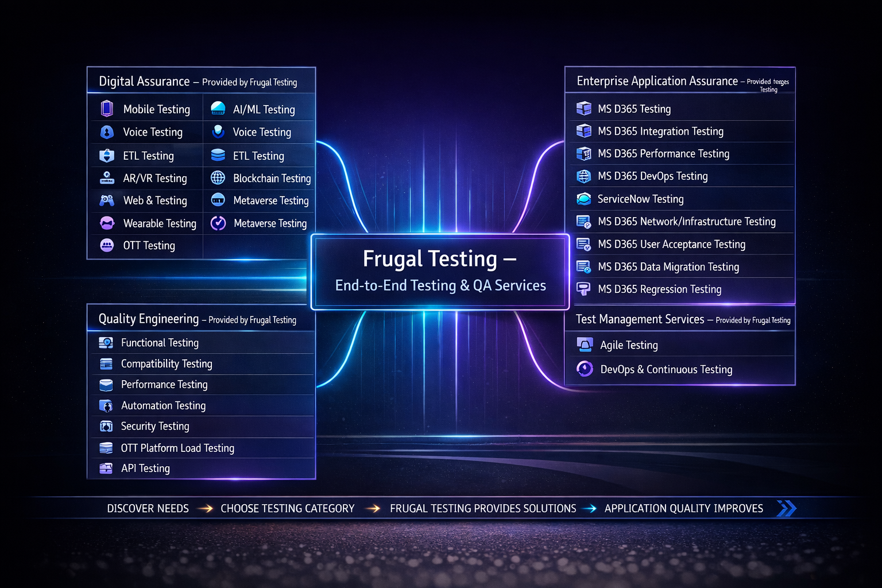Click the AI/ML Testing icon
This screenshot has height=588, width=882.
coord(218,109)
